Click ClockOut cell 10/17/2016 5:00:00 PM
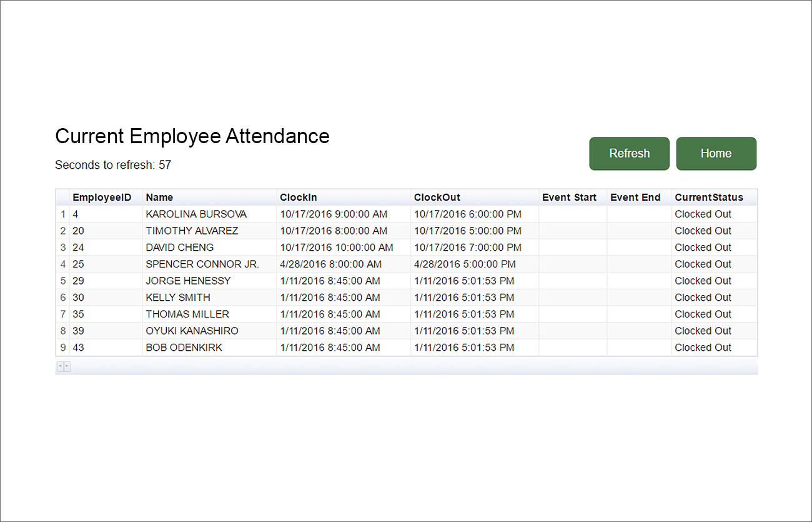The height and width of the screenshot is (522, 812). 475,231
